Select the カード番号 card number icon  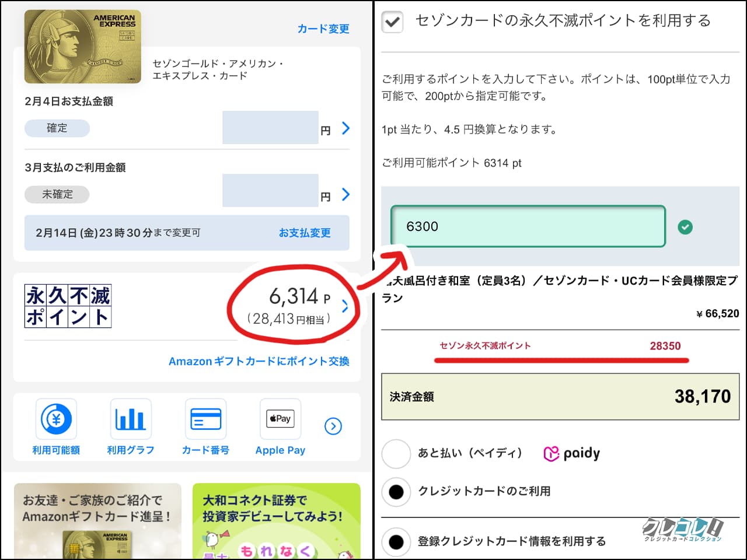[205, 426]
